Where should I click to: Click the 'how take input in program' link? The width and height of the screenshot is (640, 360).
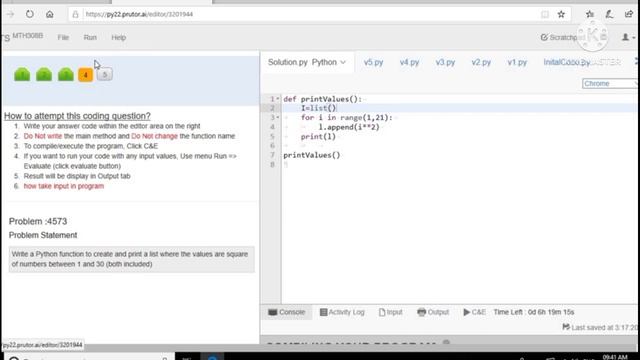(64, 186)
